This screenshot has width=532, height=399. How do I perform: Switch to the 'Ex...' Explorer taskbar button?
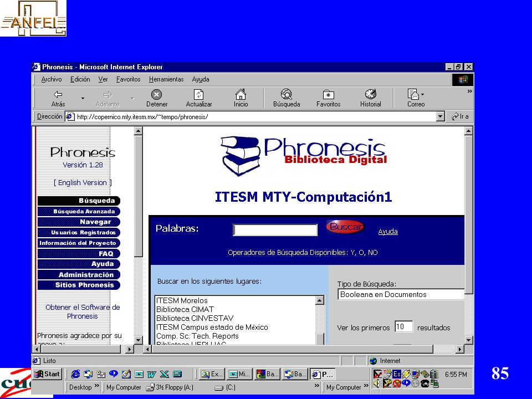tap(212, 374)
